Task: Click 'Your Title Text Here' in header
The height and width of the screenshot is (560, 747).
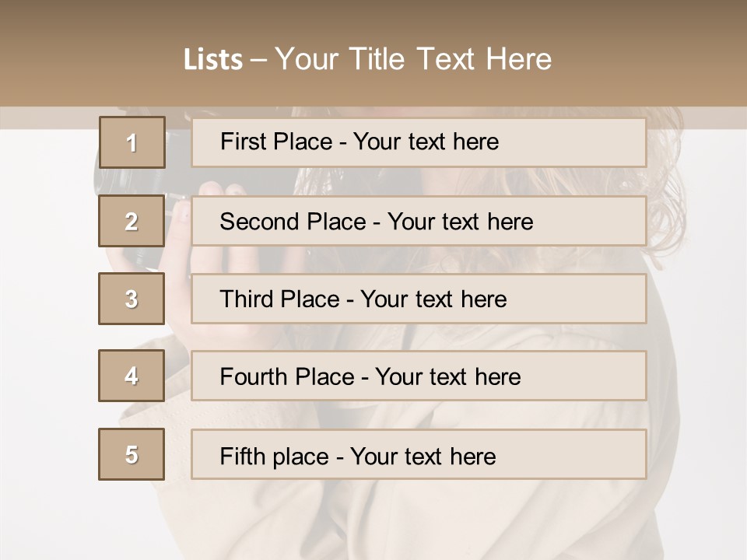Action: [413, 59]
